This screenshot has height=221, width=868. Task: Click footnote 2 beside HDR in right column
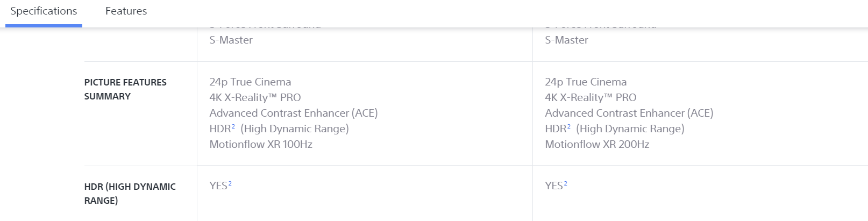coord(569,127)
